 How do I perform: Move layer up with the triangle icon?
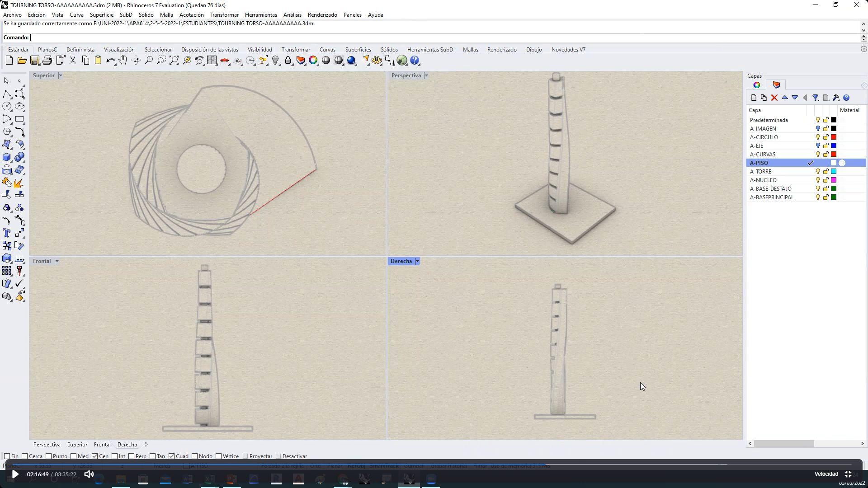(x=785, y=98)
